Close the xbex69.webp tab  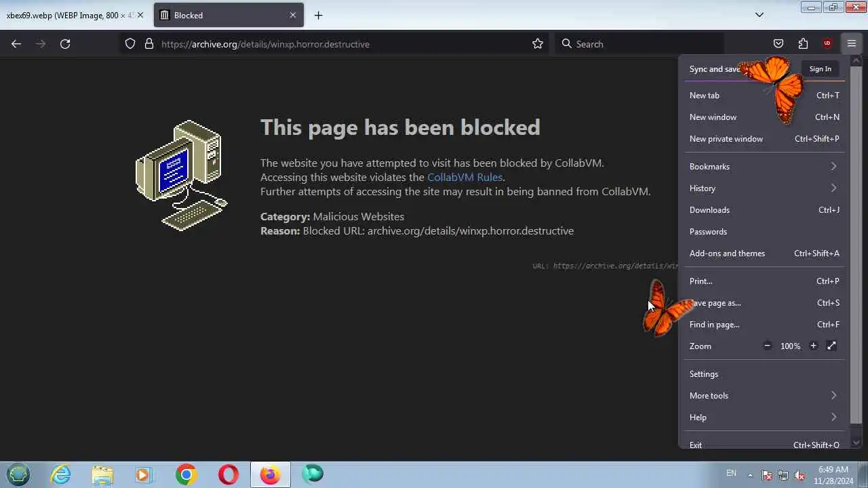click(140, 15)
